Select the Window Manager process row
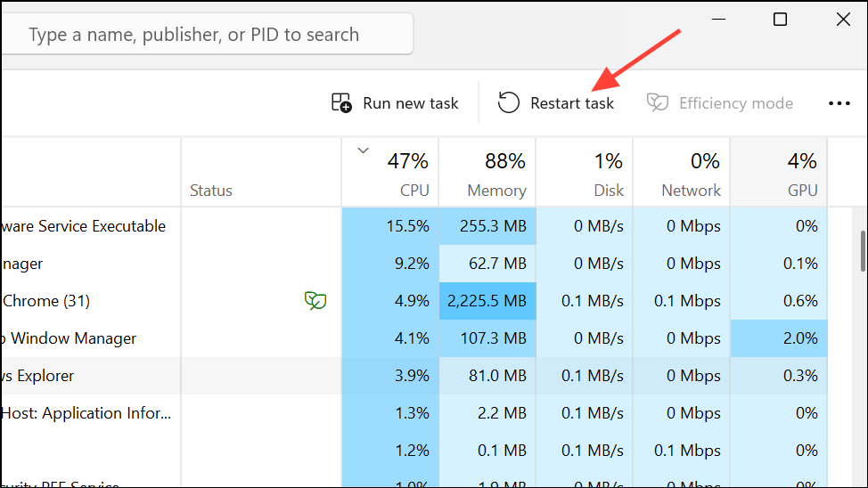 click(89, 338)
